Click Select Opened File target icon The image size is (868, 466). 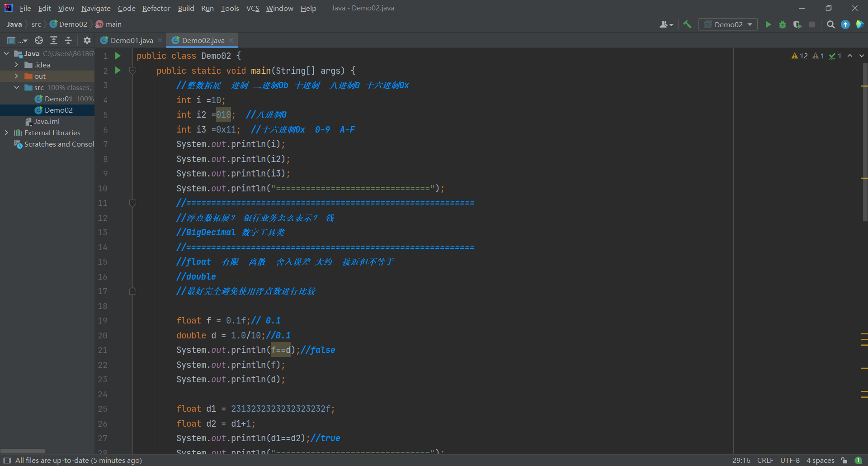click(39, 40)
